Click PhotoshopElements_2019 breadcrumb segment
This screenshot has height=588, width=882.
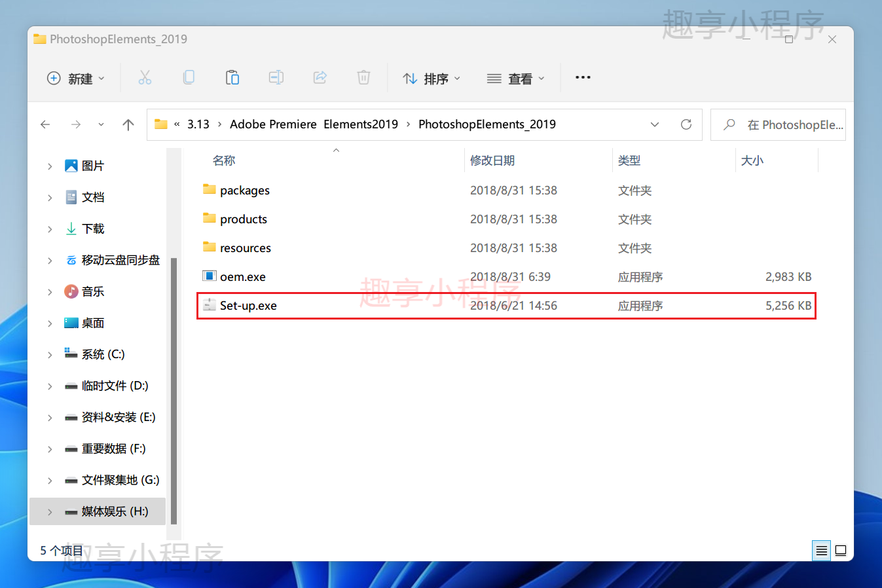pyautogui.click(x=487, y=124)
